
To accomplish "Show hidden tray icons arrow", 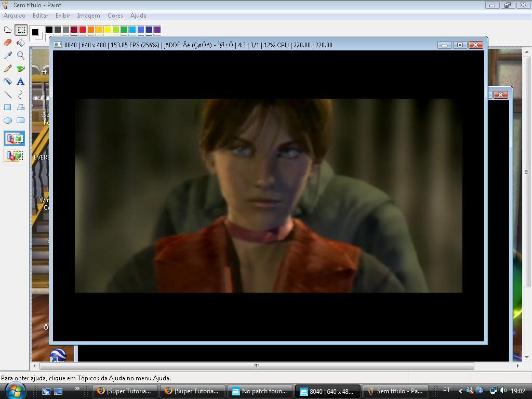I will pyautogui.click(x=460, y=391).
